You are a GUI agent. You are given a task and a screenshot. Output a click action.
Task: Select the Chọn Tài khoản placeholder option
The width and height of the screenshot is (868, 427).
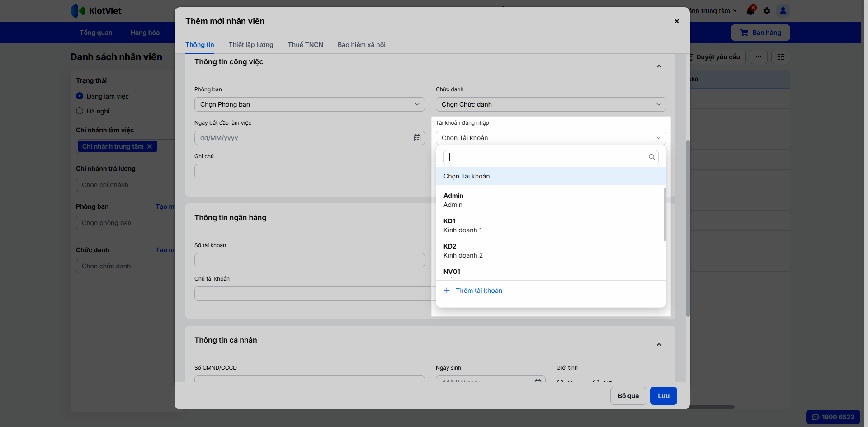[551, 176]
